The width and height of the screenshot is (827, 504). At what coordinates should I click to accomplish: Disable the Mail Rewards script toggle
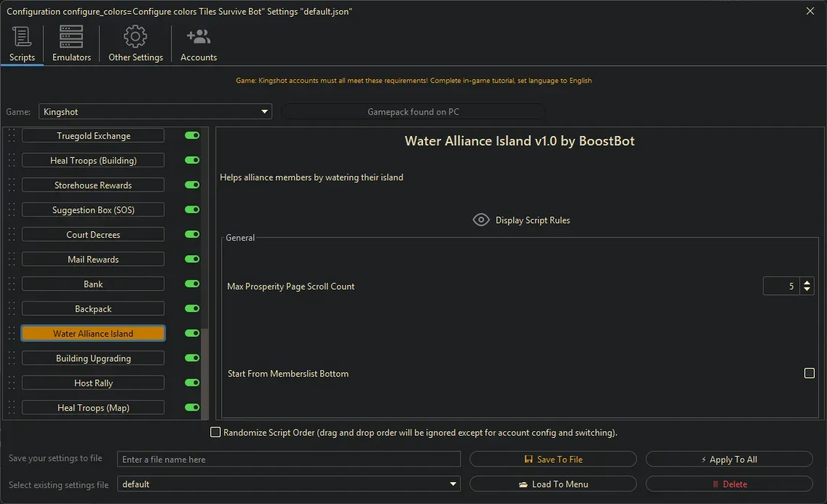pos(192,259)
